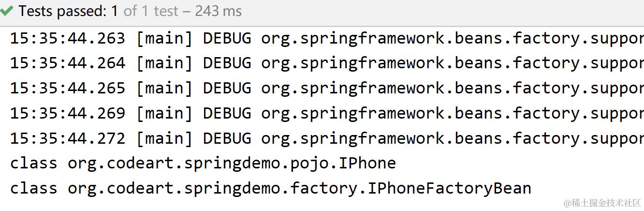Click the IPhoneFactoryBean class name in output
Viewport: 644px width, 211px height.
click(450, 188)
